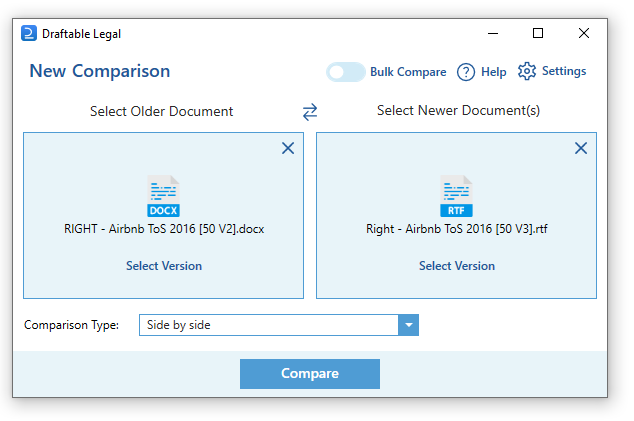Toggle the Bulk Compare switch

click(346, 72)
